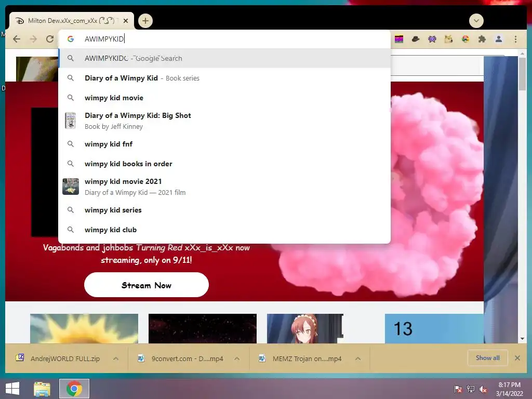
Task: Click the page scrollbar down arrow
Action: point(522,339)
